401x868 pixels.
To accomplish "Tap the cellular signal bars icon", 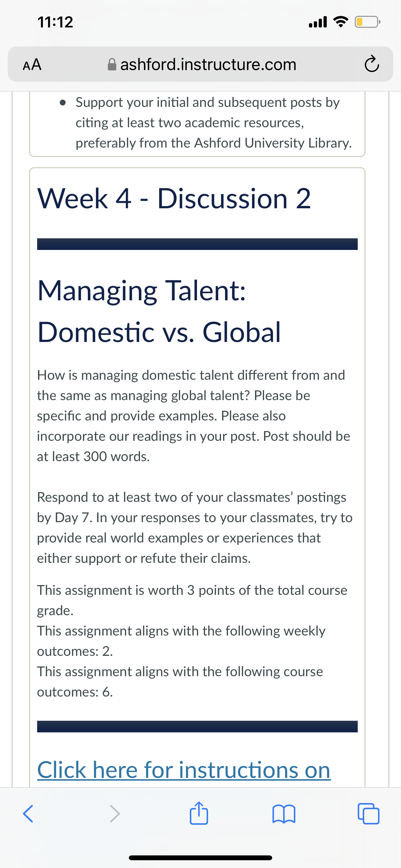I will pyautogui.click(x=317, y=22).
